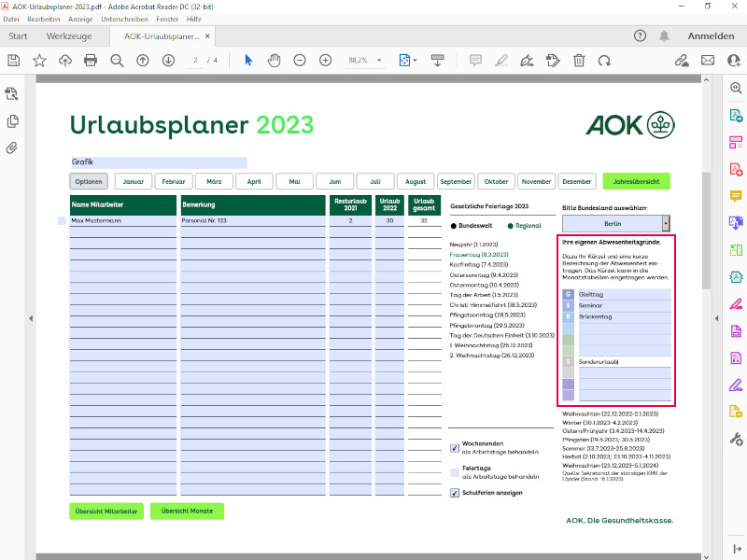Open Create PDF tool in right pane
Image resolution: width=747 pixels, height=560 pixels.
(736, 169)
